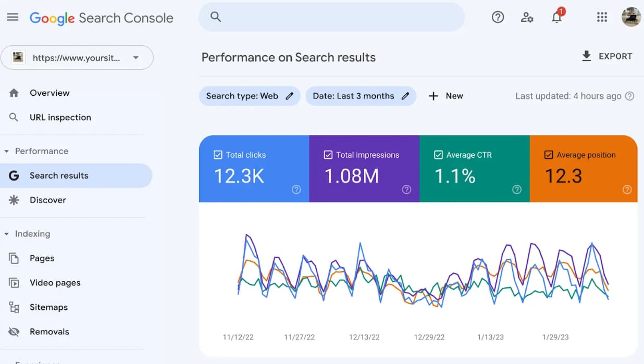Uncheck the Total clicks checkbox
The height and width of the screenshot is (364, 644).
click(x=218, y=155)
